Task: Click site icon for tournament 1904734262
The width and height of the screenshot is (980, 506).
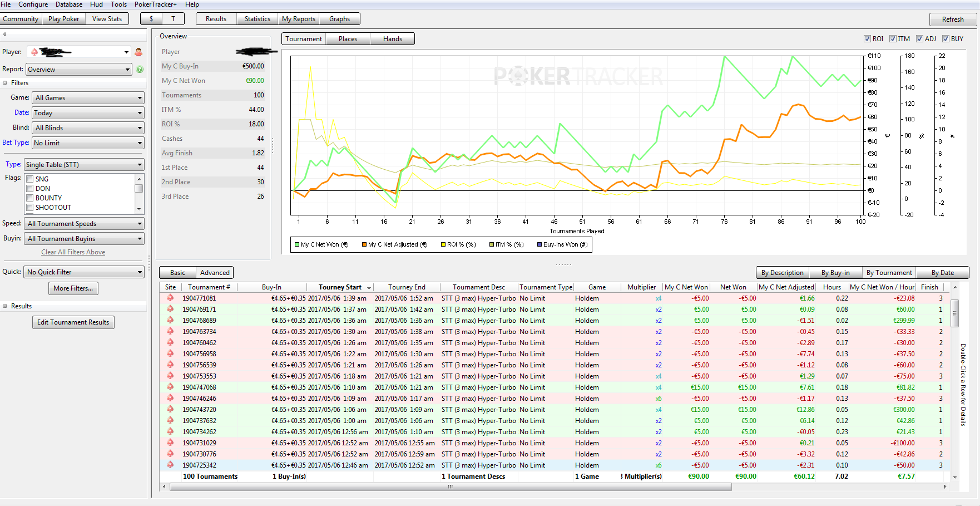Action: [170, 431]
